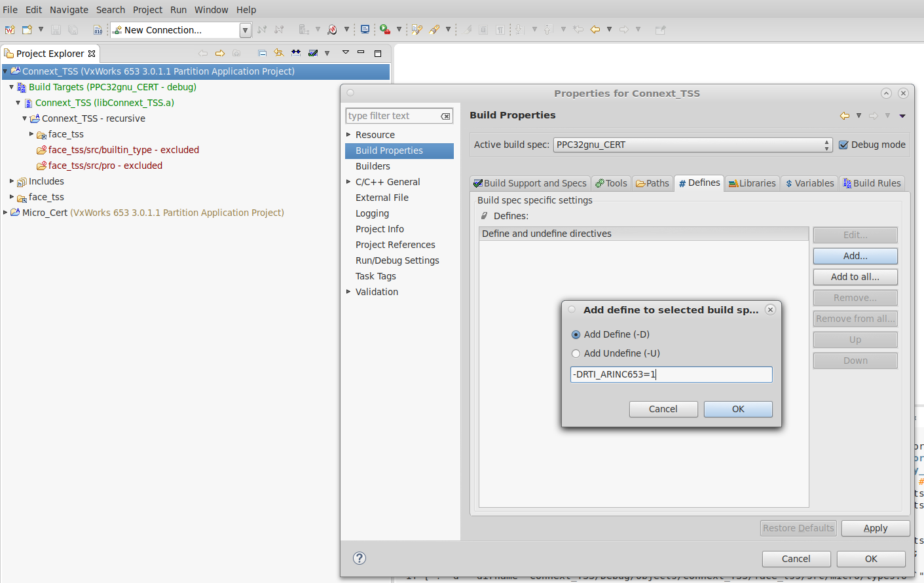Minimize the Project Explorer panel

pos(361,52)
